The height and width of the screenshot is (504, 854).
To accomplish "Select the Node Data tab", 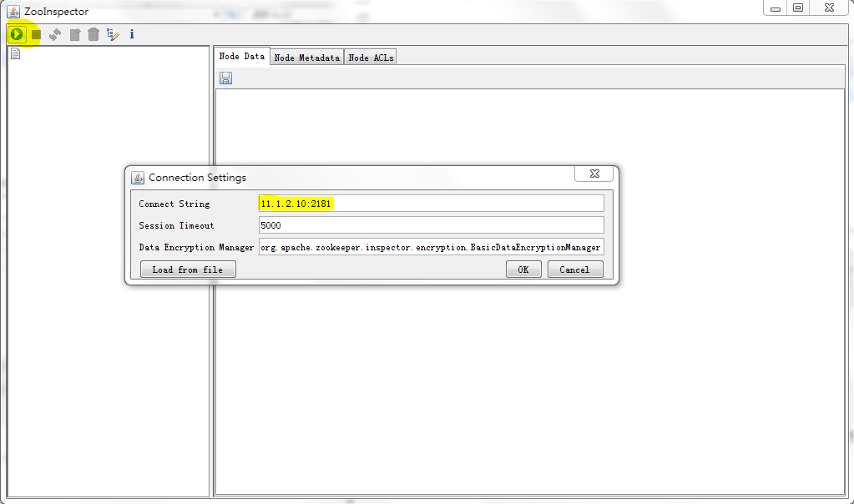I will click(240, 57).
